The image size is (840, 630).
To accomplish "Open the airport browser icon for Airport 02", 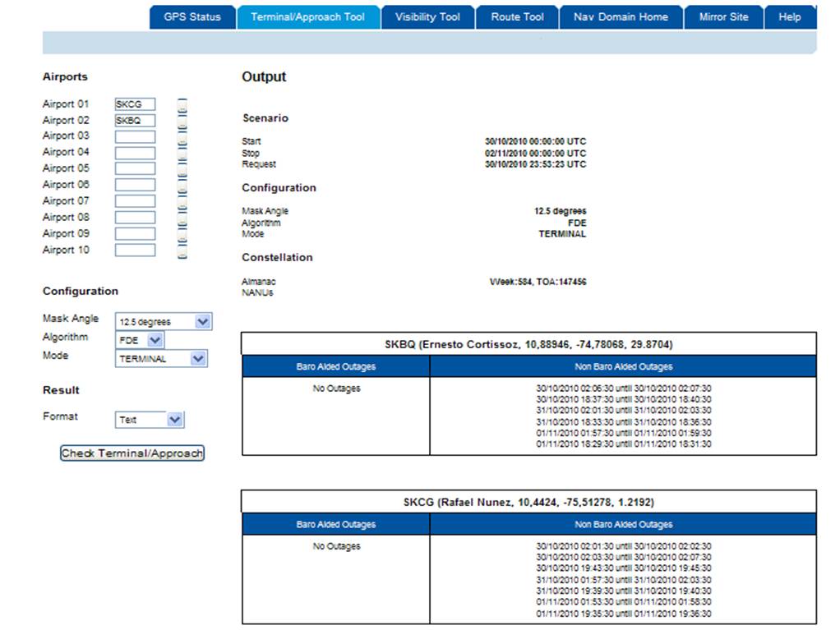I will coord(182,121).
